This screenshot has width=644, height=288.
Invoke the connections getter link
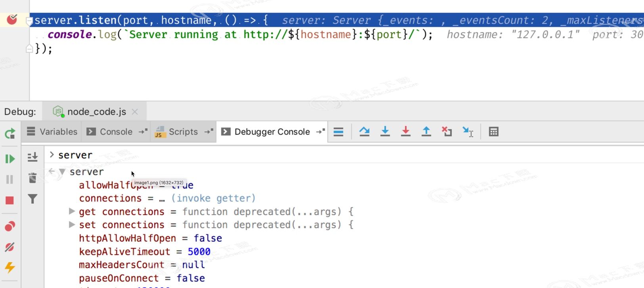pos(213,198)
